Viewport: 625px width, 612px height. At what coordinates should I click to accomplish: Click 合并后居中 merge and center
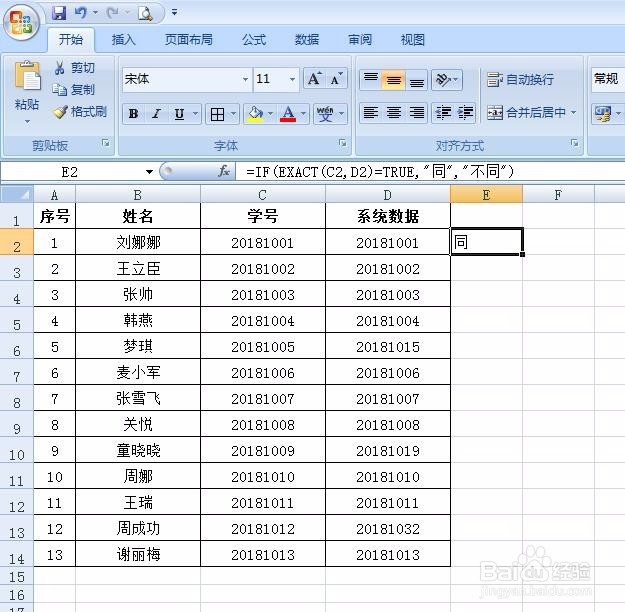pos(526,113)
